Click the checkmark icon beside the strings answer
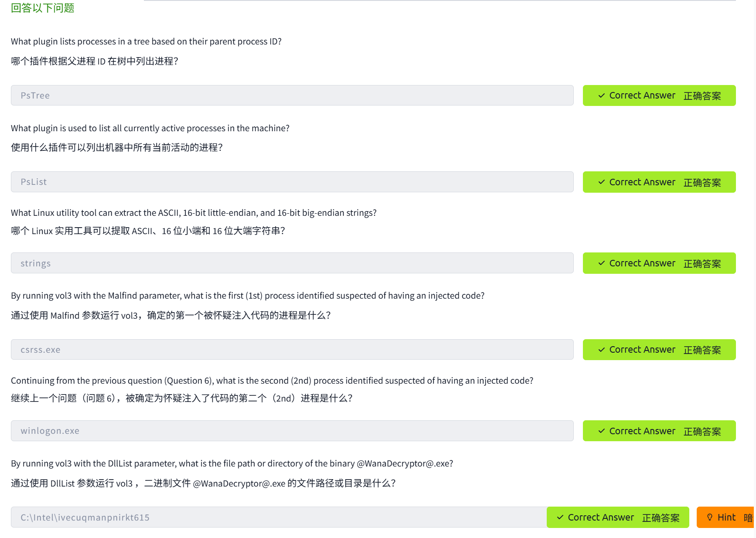This screenshot has height=538, width=756. coord(601,263)
